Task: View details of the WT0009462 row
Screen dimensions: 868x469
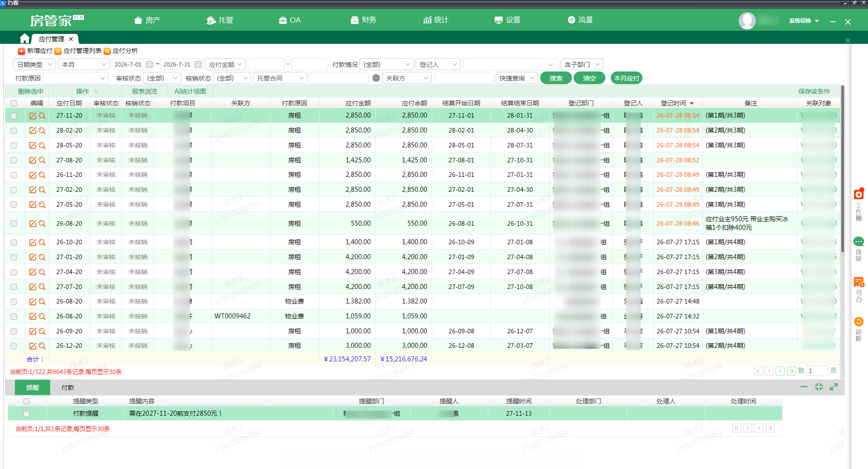Action: coord(42,317)
